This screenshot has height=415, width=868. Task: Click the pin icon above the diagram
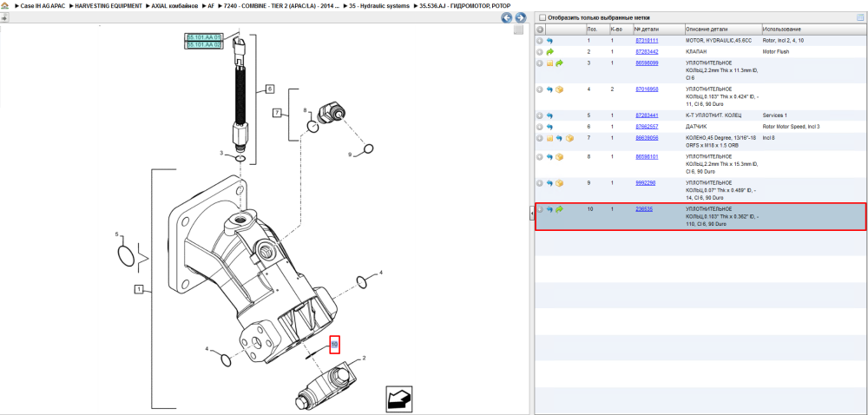point(3,17)
